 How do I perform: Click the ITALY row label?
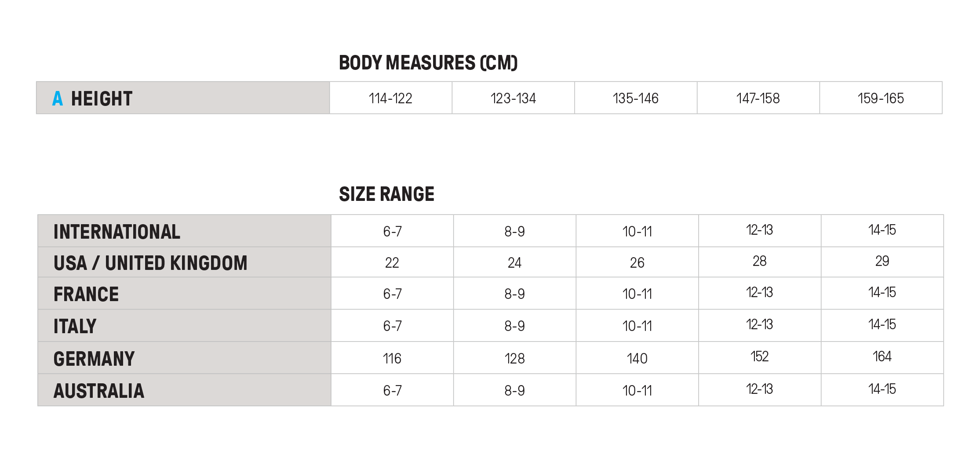click(75, 326)
